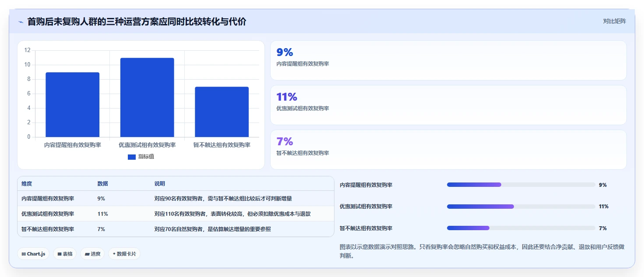The height and width of the screenshot is (277, 644).
Task: Click the 维度 table column header
Action: point(27,184)
